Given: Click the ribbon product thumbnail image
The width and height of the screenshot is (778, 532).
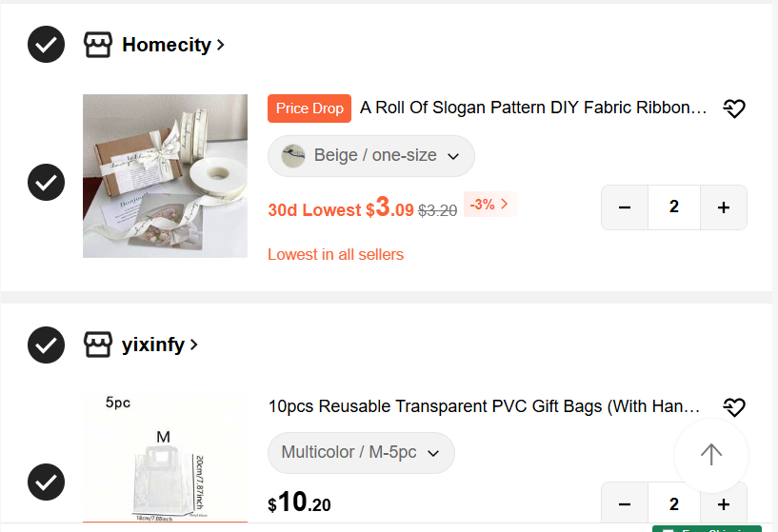Looking at the screenshot, I should [166, 176].
